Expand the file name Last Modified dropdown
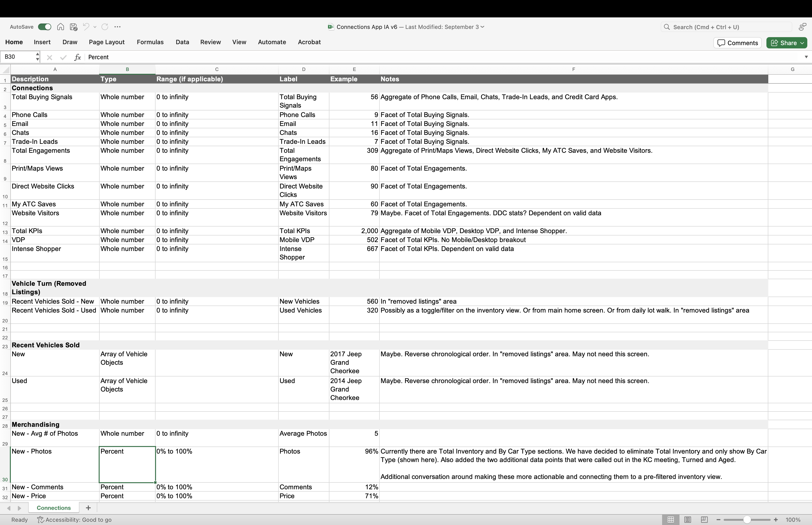The width and height of the screenshot is (812, 525). 482,27
